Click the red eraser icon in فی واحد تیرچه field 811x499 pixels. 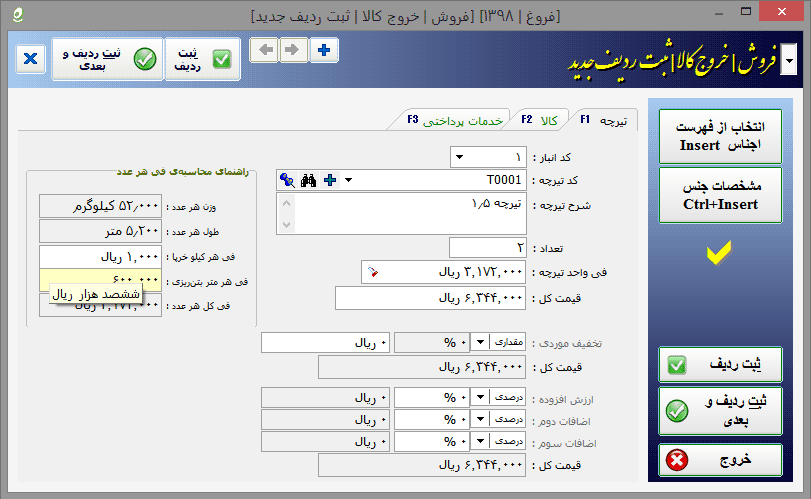pyautogui.click(x=373, y=272)
